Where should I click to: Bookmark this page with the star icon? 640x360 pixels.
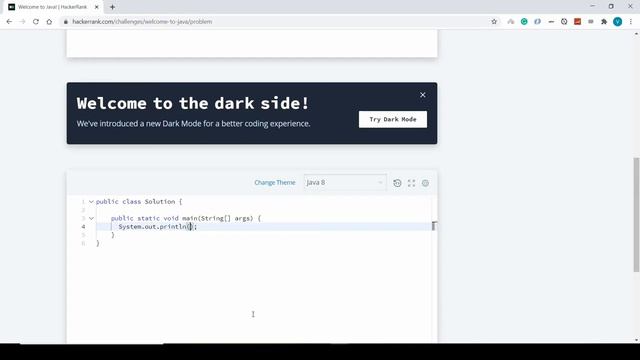[x=494, y=22]
